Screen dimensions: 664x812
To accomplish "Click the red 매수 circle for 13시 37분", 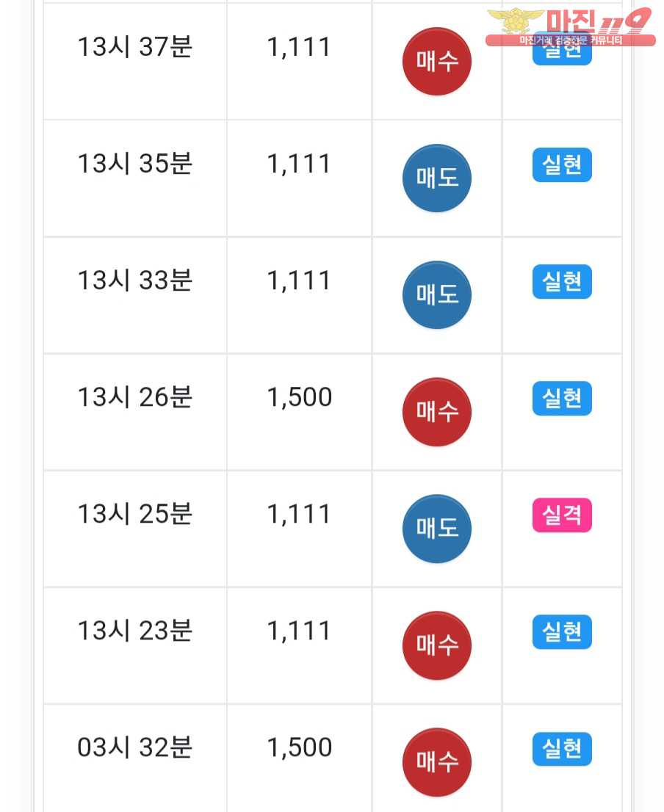I will pos(437,62).
